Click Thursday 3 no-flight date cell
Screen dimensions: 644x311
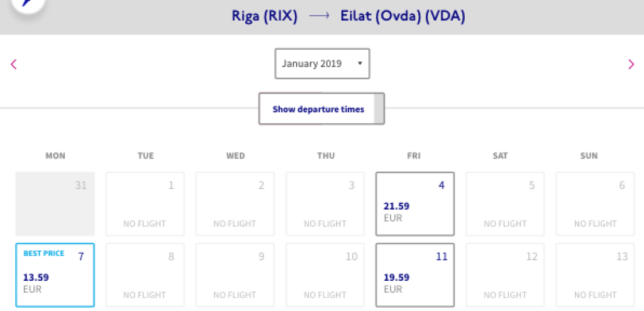325,204
